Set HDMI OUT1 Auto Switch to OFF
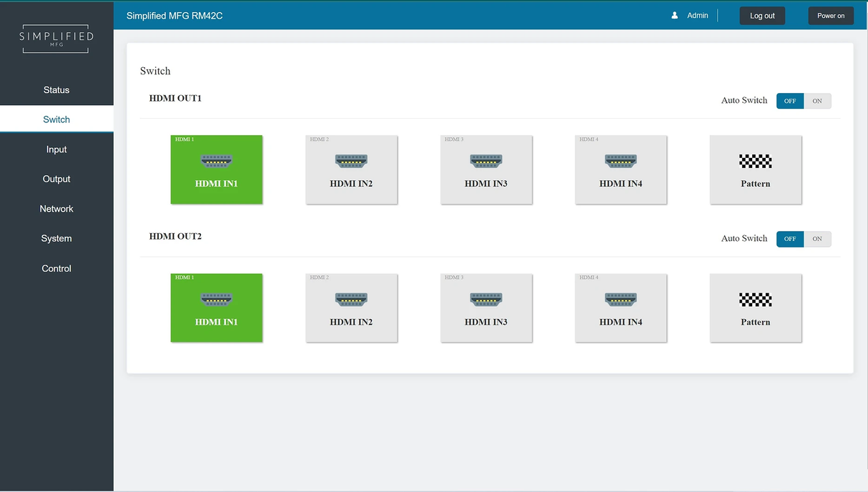The height and width of the screenshot is (492, 868). click(x=790, y=101)
